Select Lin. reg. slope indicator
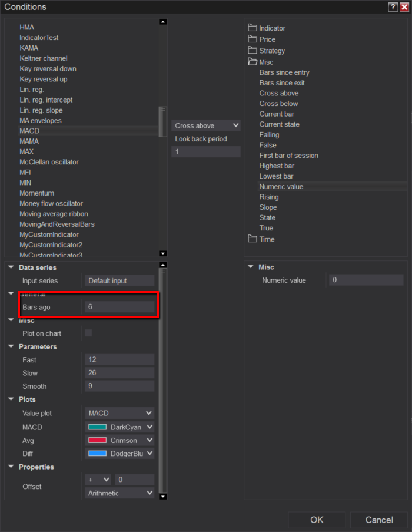This screenshot has width=412, height=532. [41, 110]
